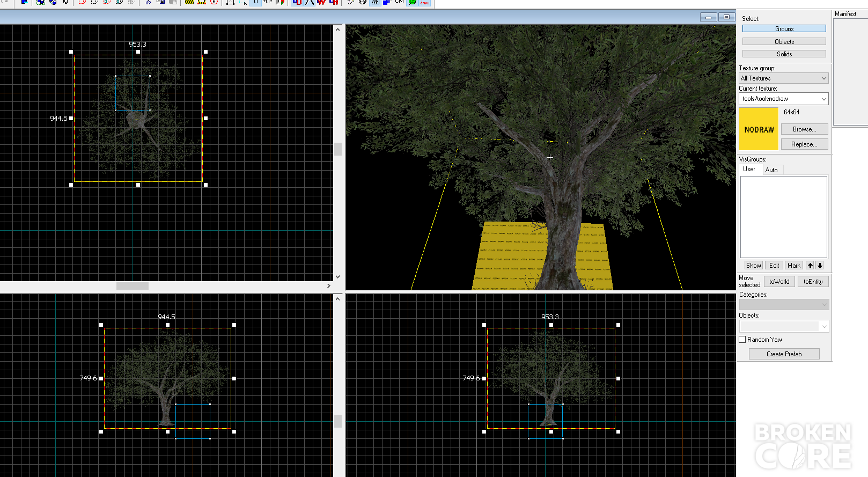The width and height of the screenshot is (868, 477).
Task: Click the top view scroll-right arrow
Action: pyautogui.click(x=329, y=285)
